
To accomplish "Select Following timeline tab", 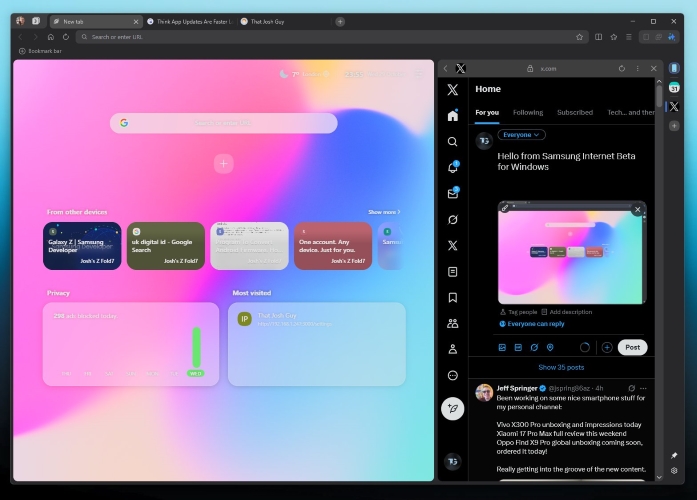I will tap(528, 112).
